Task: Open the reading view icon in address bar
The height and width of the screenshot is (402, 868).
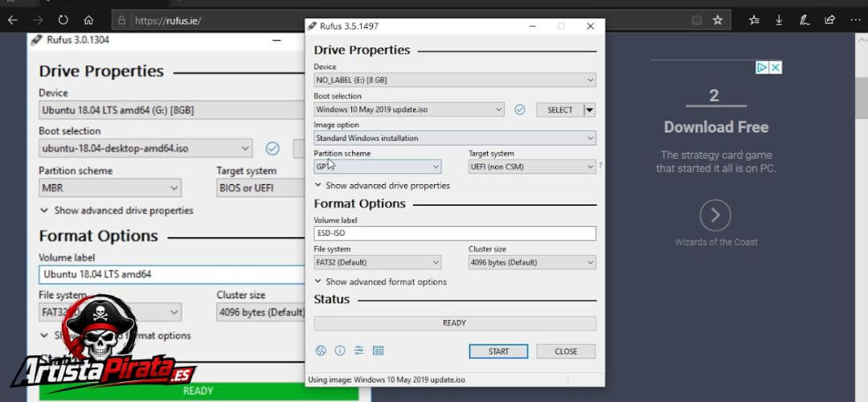Action: pyautogui.click(x=697, y=20)
